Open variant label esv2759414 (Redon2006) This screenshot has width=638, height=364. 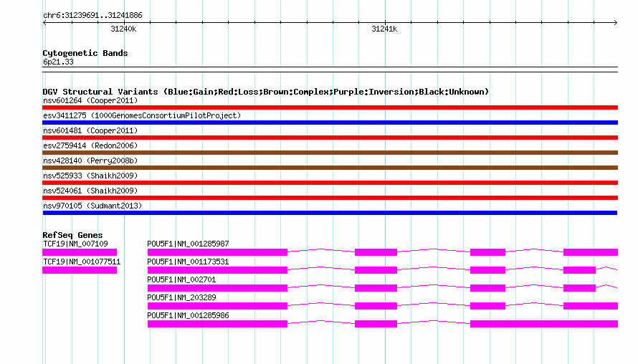coord(90,145)
